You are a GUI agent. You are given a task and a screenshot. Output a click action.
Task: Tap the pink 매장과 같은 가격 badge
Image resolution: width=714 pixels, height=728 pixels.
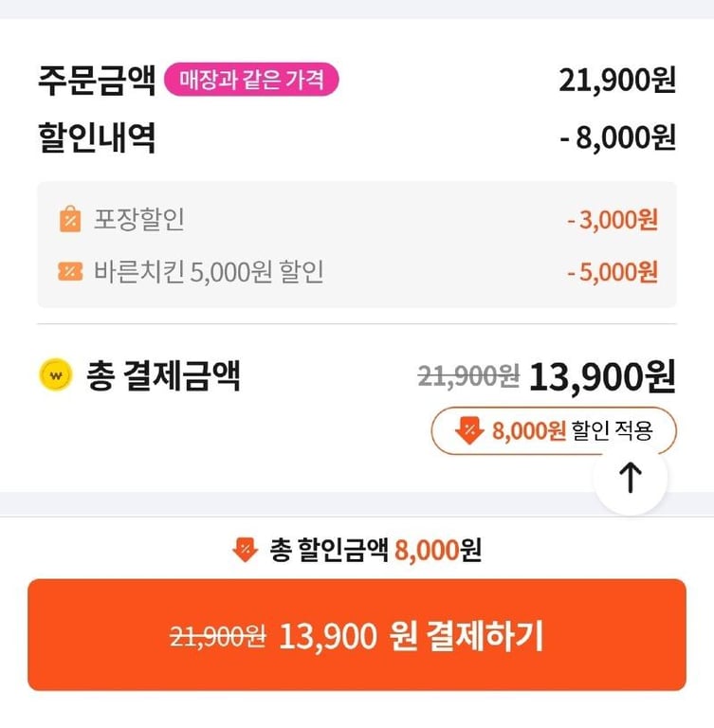click(x=251, y=80)
